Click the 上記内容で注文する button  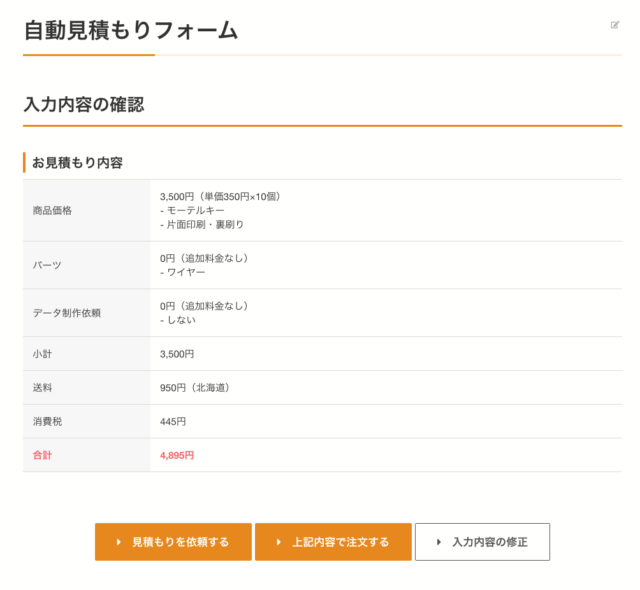pyautogui.click(x=333, y=542)
